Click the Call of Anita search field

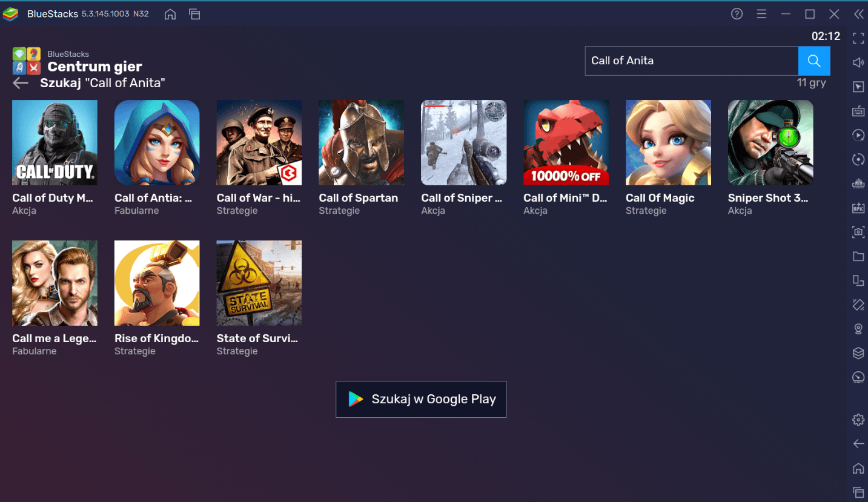coord(692,61)
